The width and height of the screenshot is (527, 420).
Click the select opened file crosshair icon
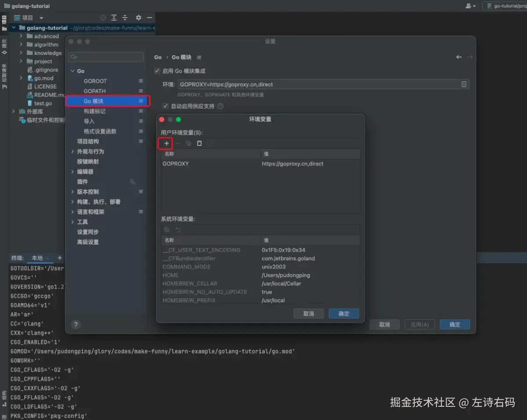[x=103, y=18]
